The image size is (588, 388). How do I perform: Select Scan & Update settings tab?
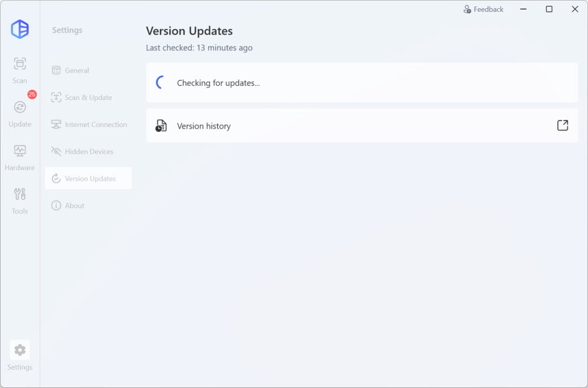click(88, 98)
